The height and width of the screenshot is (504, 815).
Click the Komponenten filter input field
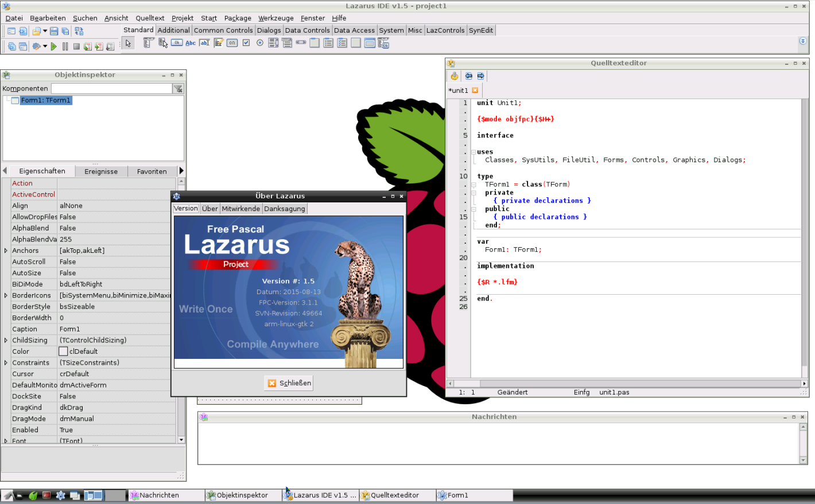(111, 89)
